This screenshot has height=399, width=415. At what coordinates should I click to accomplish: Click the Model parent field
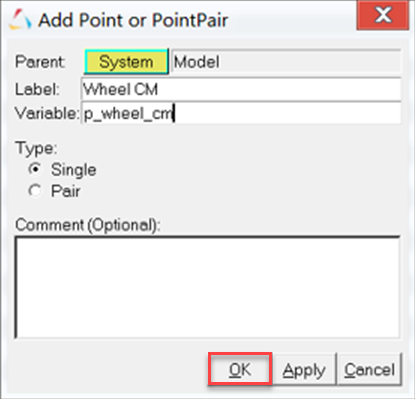point(286,62)
